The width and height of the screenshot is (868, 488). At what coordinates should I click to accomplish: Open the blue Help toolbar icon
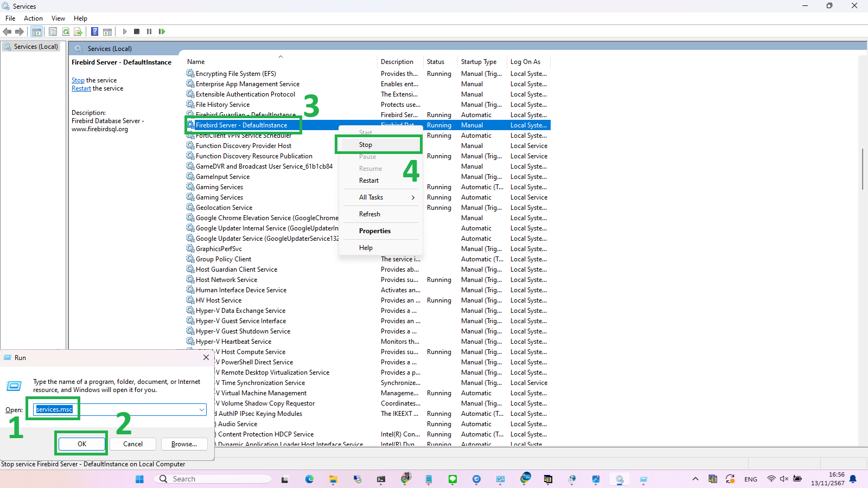point(94,31)
